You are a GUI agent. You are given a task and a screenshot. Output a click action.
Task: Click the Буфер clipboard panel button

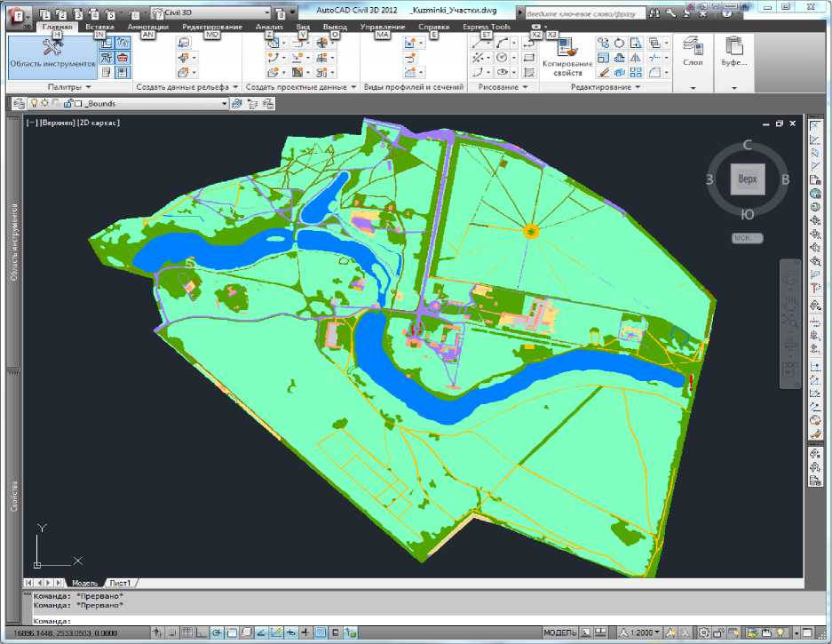coord(733,55)
